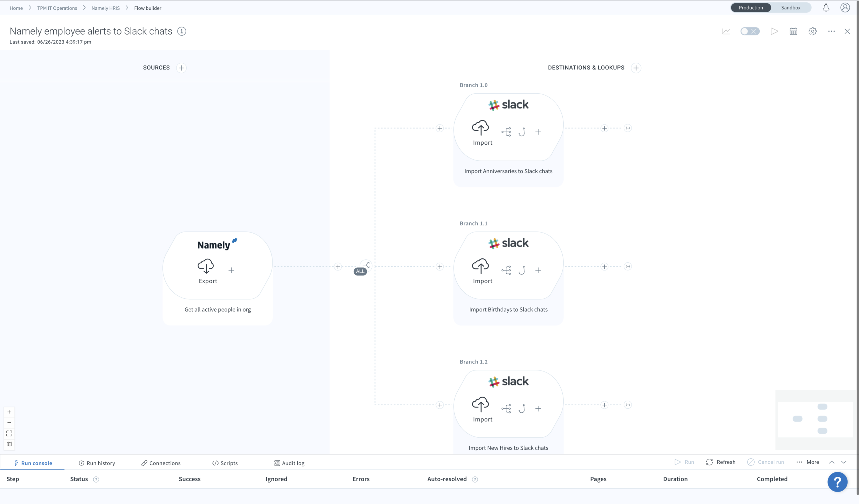
Task: Click Branch 1.1 end merge arrow
Action: (x=627, y=266)
